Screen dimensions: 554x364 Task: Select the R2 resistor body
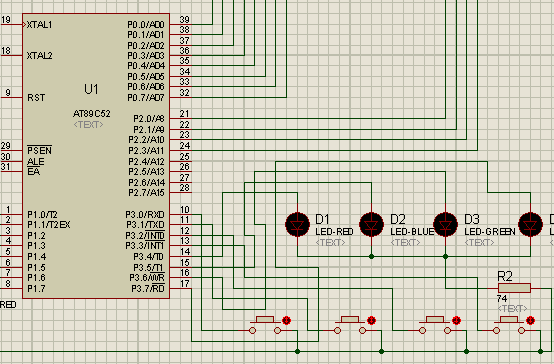tap(514, 288)
